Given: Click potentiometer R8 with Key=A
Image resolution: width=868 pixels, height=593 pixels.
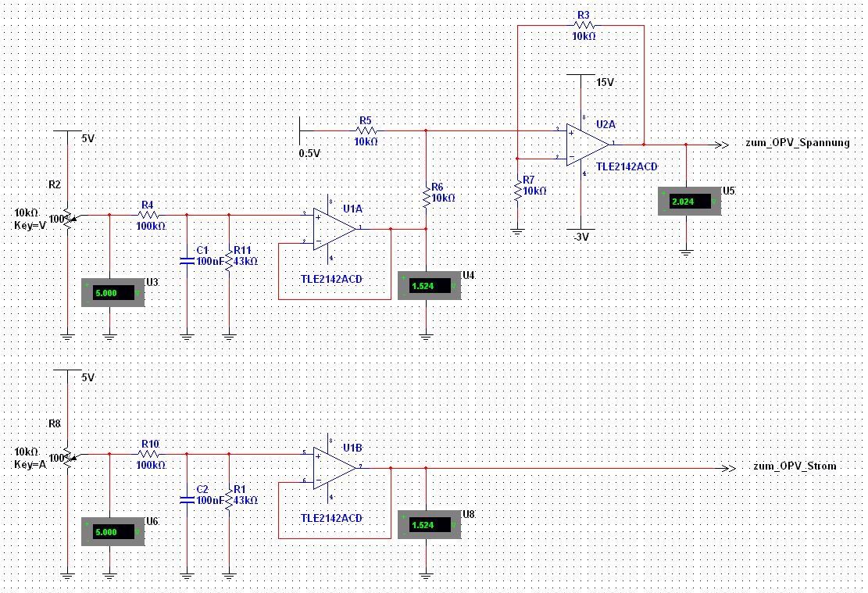Looking at the screenshot, I should 67,458.
